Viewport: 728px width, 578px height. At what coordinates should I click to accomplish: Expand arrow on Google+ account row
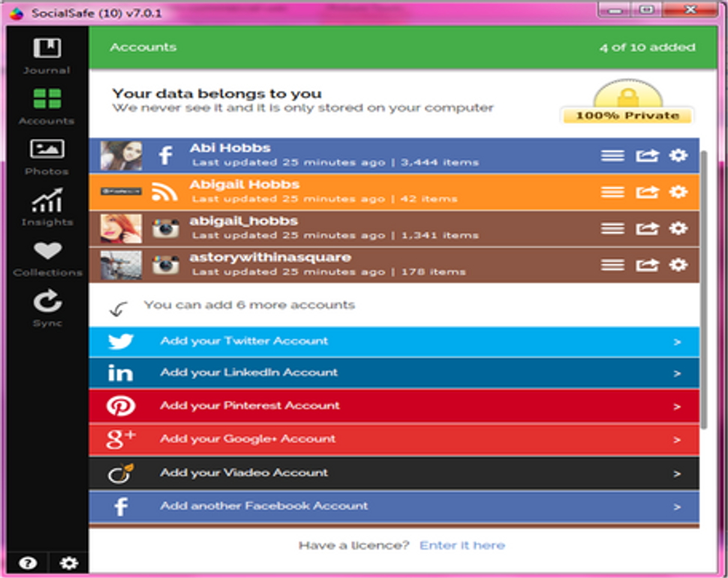coord(677,440)
